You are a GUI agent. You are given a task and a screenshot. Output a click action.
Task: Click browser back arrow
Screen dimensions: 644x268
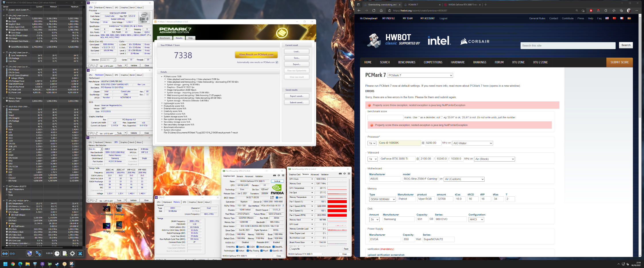pos(359,11)
